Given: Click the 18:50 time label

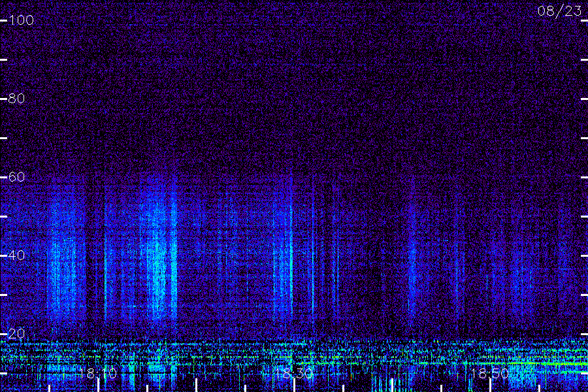Looking at the screenshot, I should pos(489,373).
